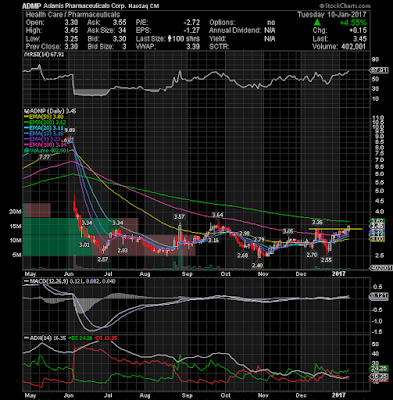Click the RSI(14) indicator line icon
393x400 pixels.
point(24,55)
